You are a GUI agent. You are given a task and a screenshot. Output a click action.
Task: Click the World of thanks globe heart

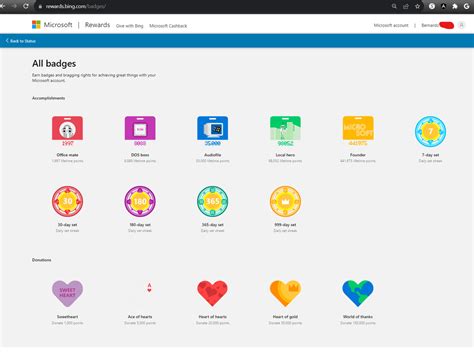pos(358,293)
